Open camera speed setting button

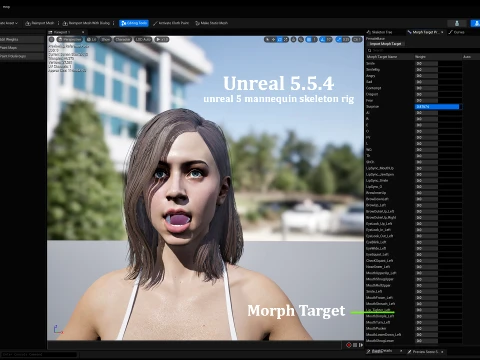click(357, 39)
